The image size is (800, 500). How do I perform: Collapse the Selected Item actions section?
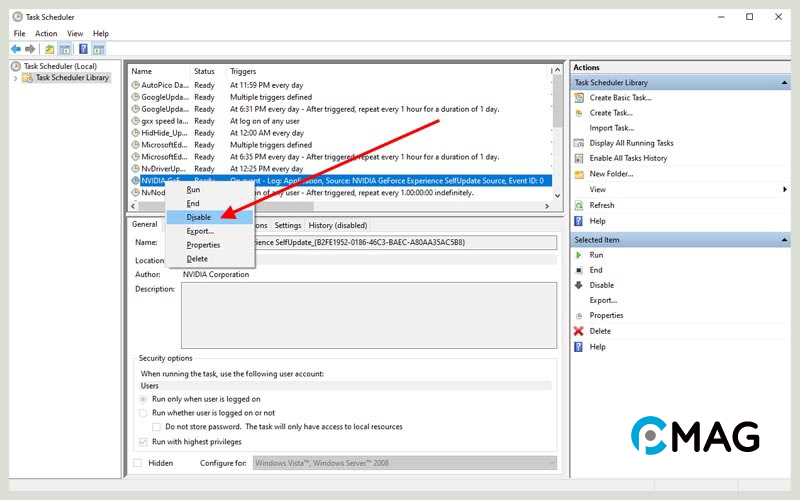click(x=784, y=240)
